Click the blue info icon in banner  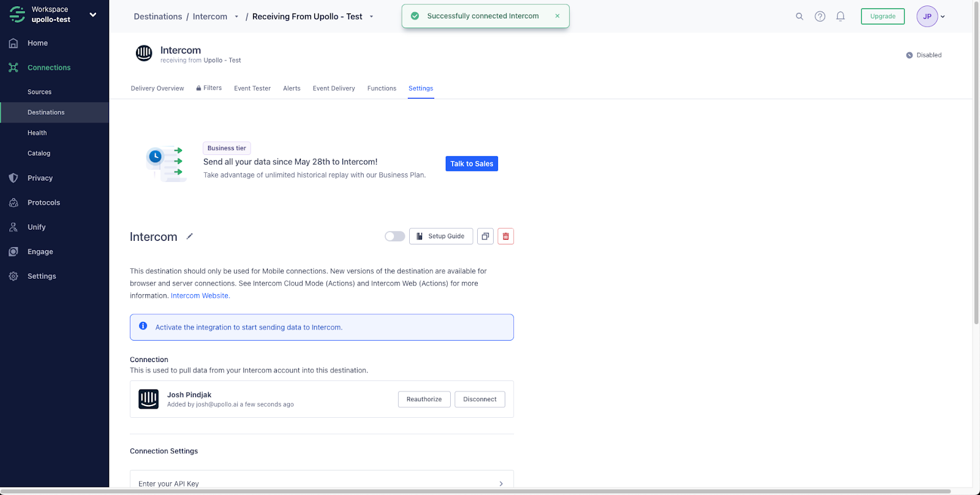(143, 326)
